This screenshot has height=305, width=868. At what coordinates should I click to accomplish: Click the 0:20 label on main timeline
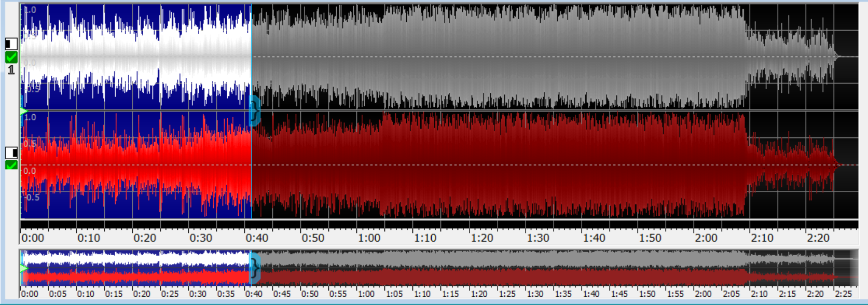click(x=145, y=238)
